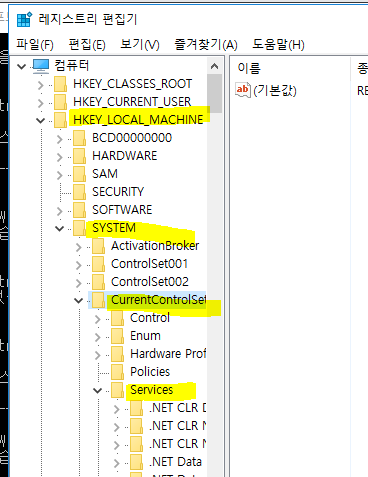Select the SECURITY key label
Image resolution: width=368 pixels, height=477 pixels.
(x=118, y=192)
